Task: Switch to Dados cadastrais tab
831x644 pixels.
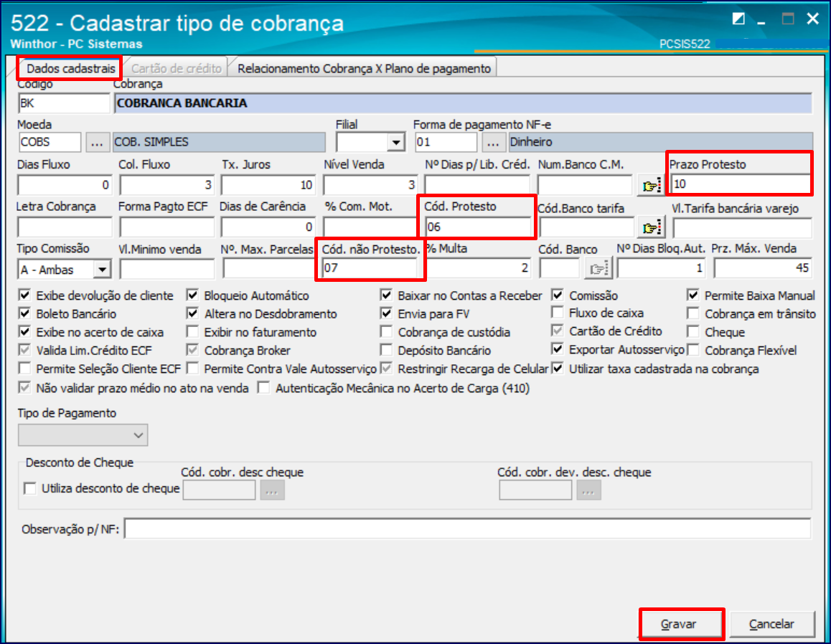Action: [70, 68]
